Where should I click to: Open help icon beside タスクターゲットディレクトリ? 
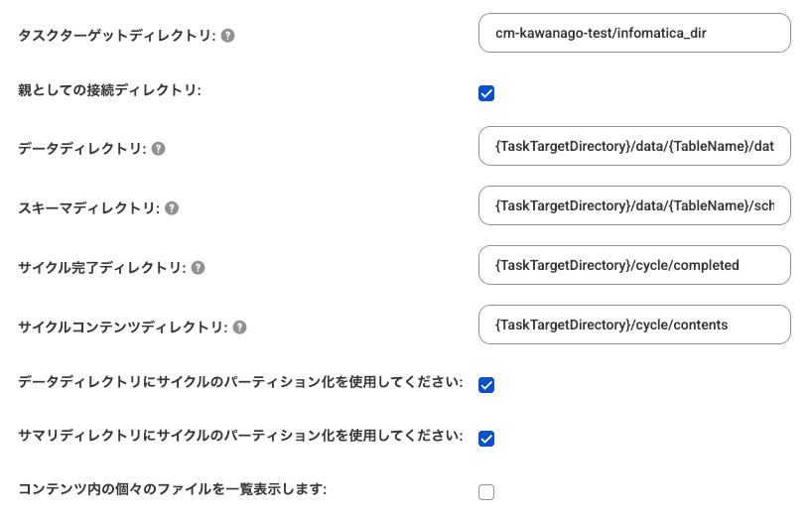[228, 35]
